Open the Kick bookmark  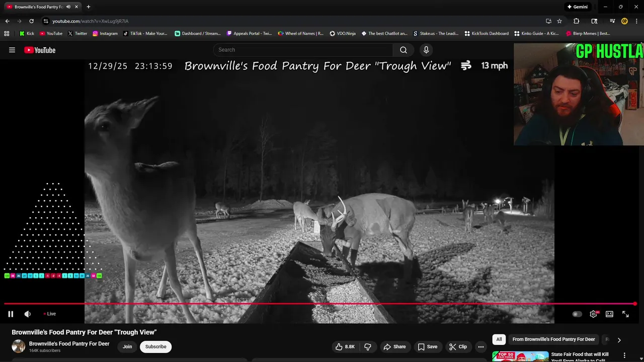coord(27,34)
